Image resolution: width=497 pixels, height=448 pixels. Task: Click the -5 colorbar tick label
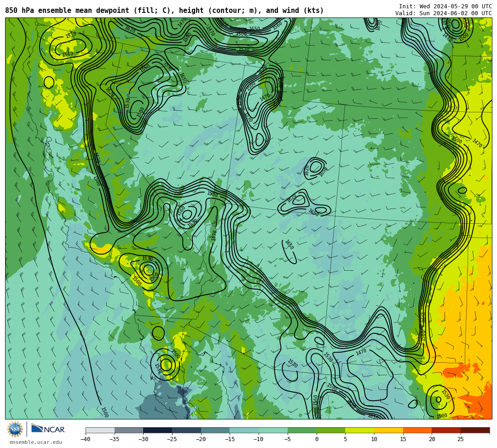click(x=288, y=439)
